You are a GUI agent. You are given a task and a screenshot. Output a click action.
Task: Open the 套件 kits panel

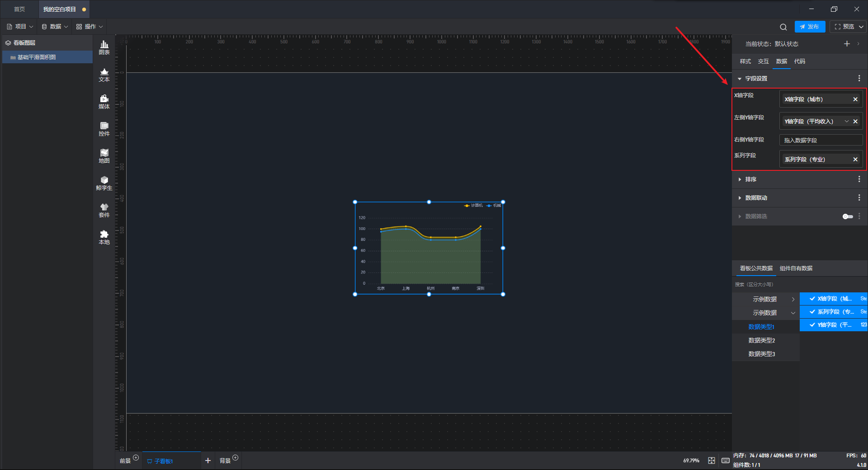104,210
